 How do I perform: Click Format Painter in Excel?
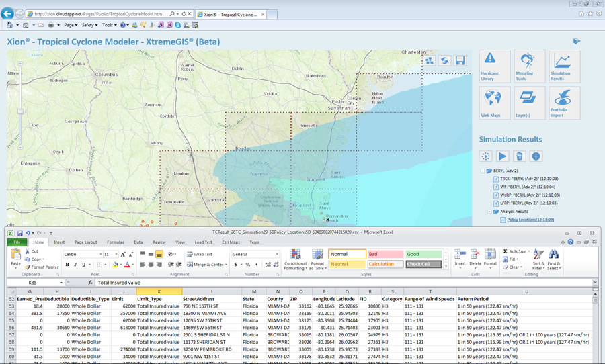click(42, 267)
